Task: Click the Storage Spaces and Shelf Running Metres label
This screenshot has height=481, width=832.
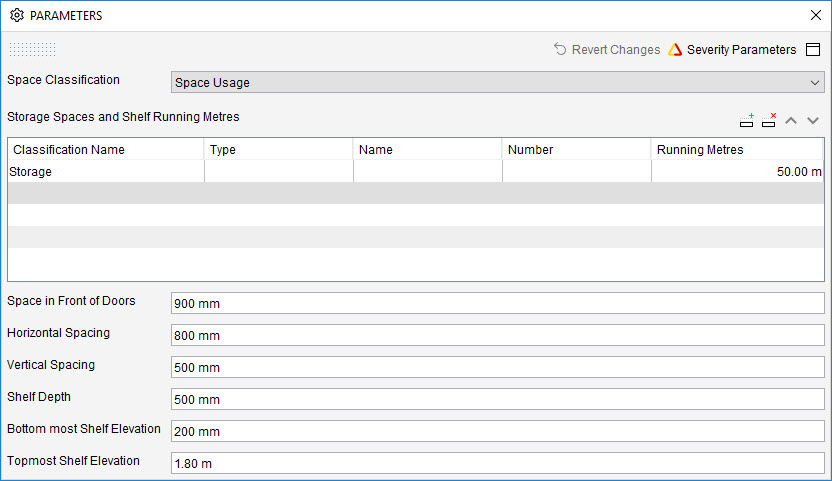Action: [x=123, y=117]
